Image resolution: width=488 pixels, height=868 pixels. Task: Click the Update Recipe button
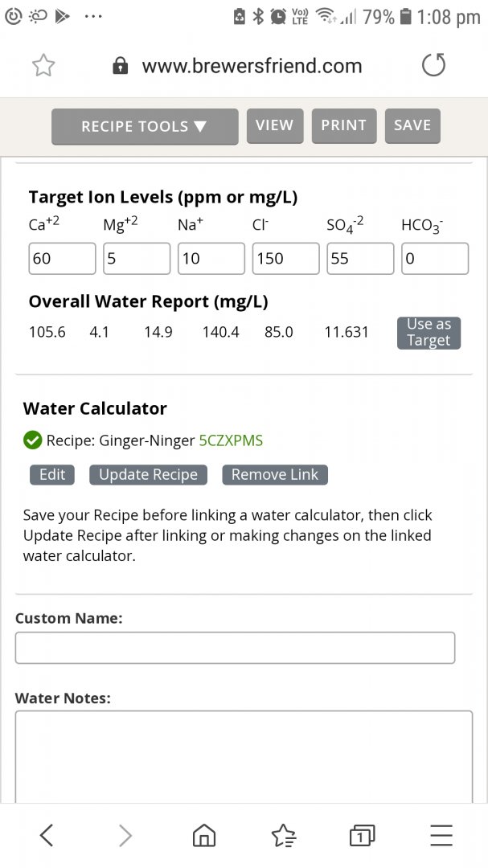pyautogui.click(x=148, y=475)
